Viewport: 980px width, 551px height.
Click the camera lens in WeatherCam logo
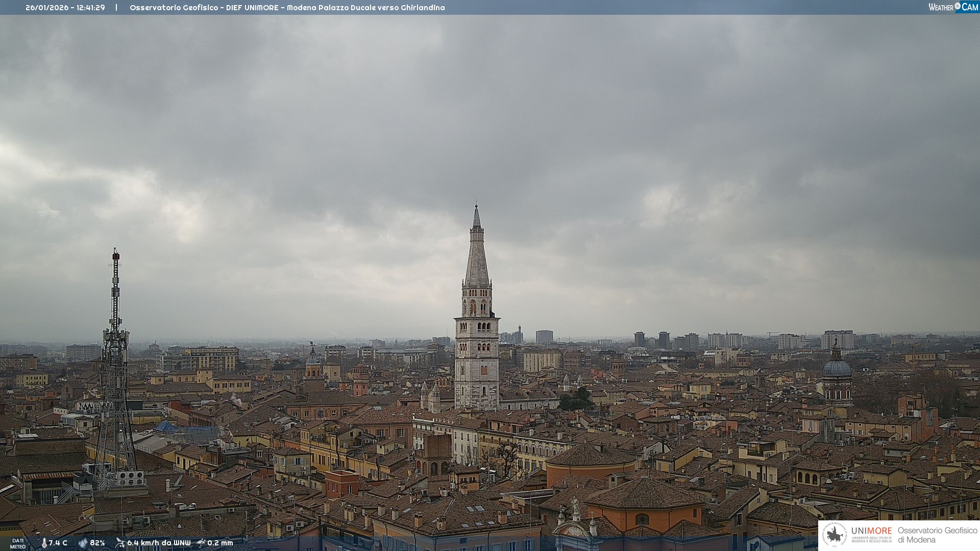coord(958,6)
